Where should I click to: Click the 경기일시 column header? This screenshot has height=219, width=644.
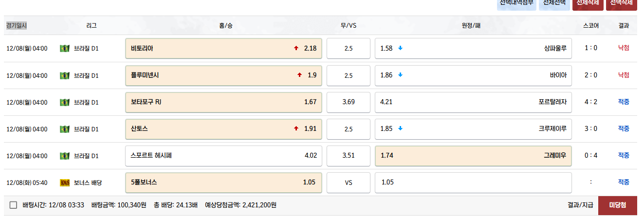17,25
